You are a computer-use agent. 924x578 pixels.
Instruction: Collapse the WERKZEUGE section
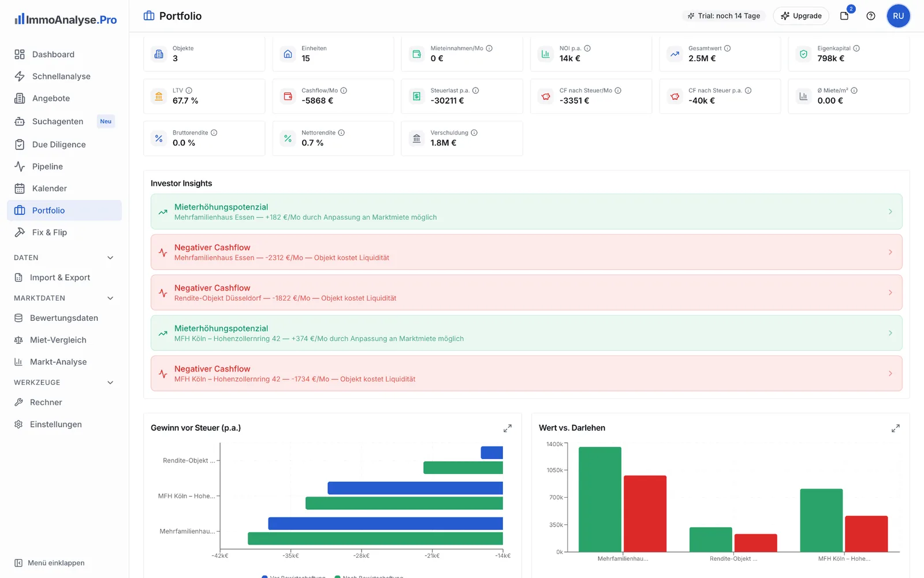(x=110, y=383)
